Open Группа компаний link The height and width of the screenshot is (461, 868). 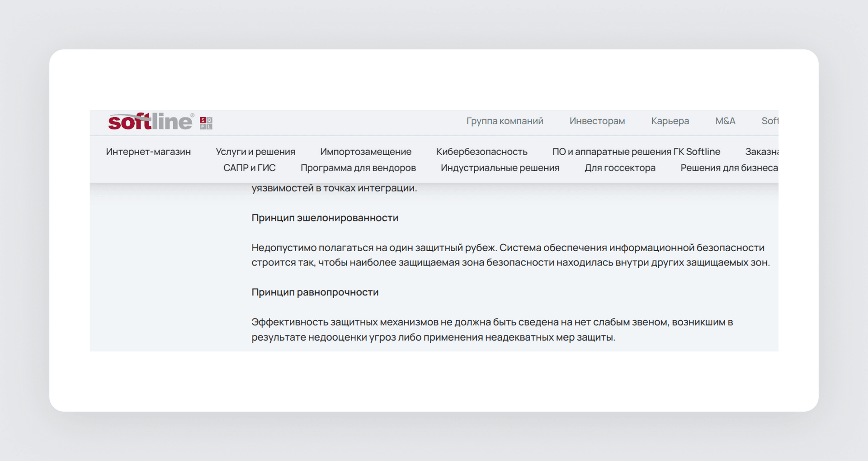(505, 121)
